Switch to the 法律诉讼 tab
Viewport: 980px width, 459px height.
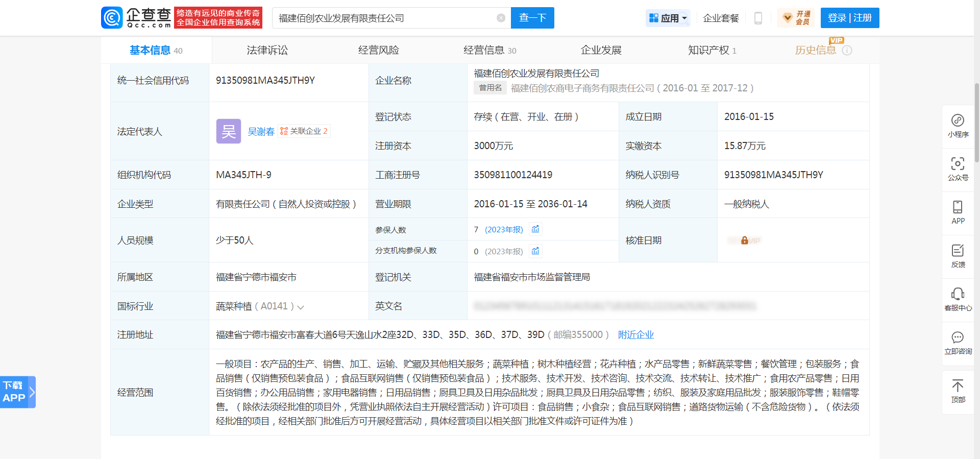click(x=267, y=50)
